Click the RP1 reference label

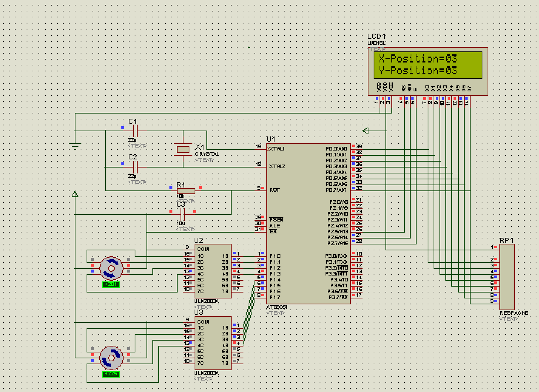point(506,240)
